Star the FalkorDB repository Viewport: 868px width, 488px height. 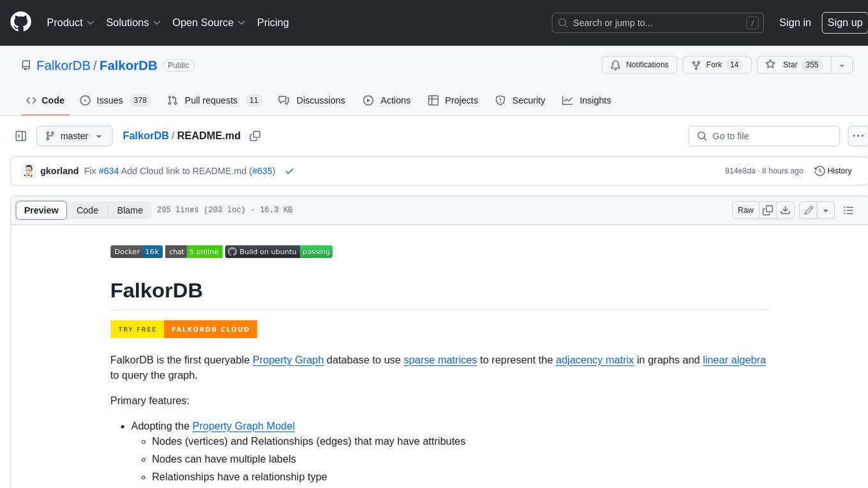tap(793, 65)
